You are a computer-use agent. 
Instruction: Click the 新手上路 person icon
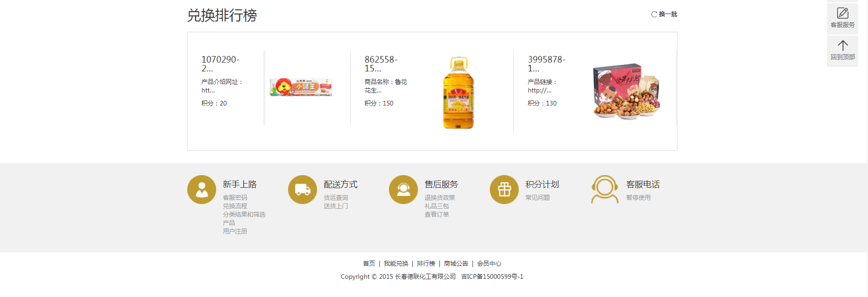[x=202, y=190]
